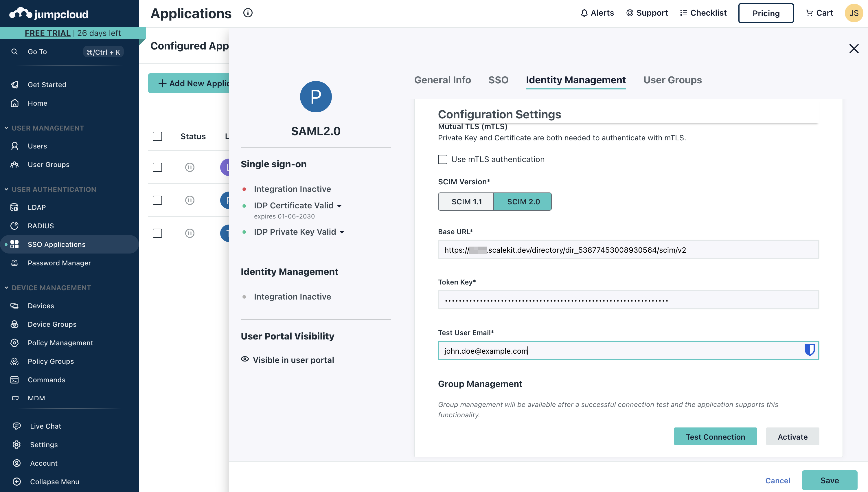Click the Applications info icon
This screenshot has width=868, height=492.
248,13
